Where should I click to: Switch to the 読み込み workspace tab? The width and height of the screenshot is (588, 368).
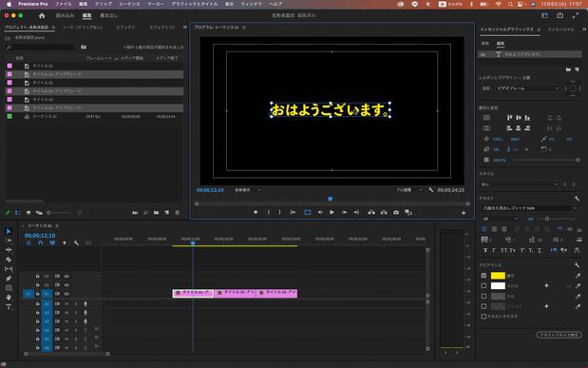tap(65, 15)
